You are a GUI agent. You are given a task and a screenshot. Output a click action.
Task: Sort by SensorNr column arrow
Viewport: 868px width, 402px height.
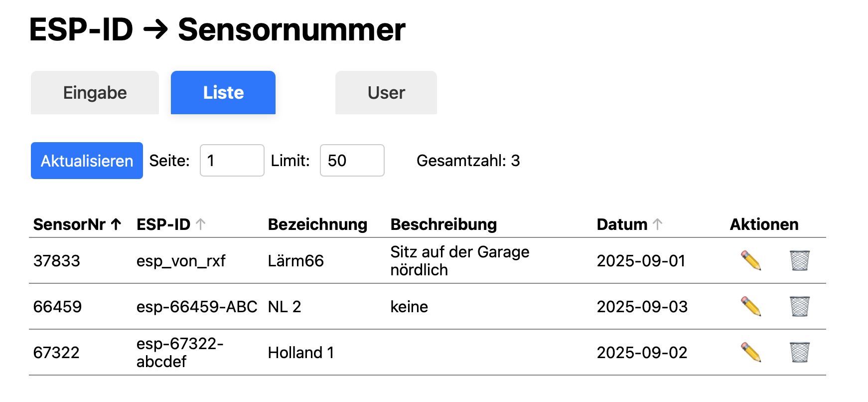116,224
